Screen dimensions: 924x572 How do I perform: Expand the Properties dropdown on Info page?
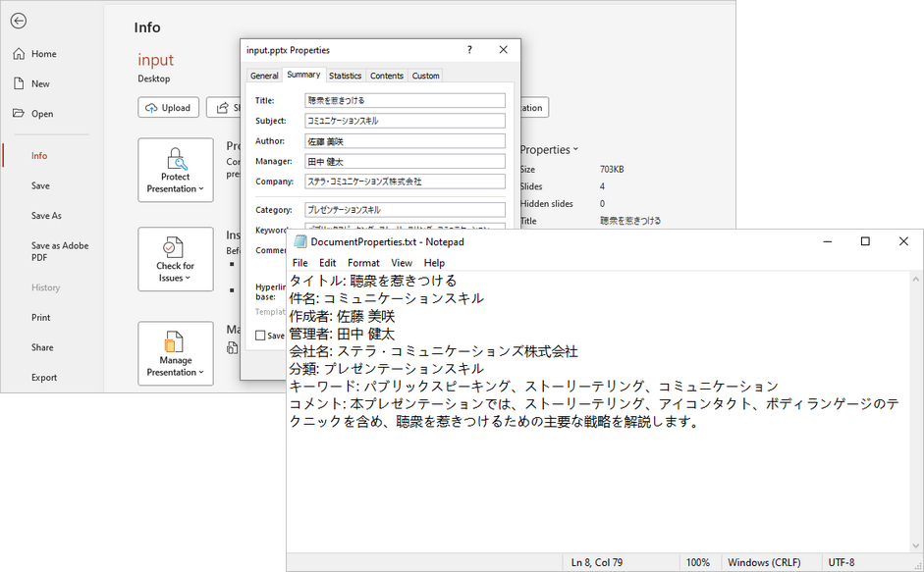549,150
